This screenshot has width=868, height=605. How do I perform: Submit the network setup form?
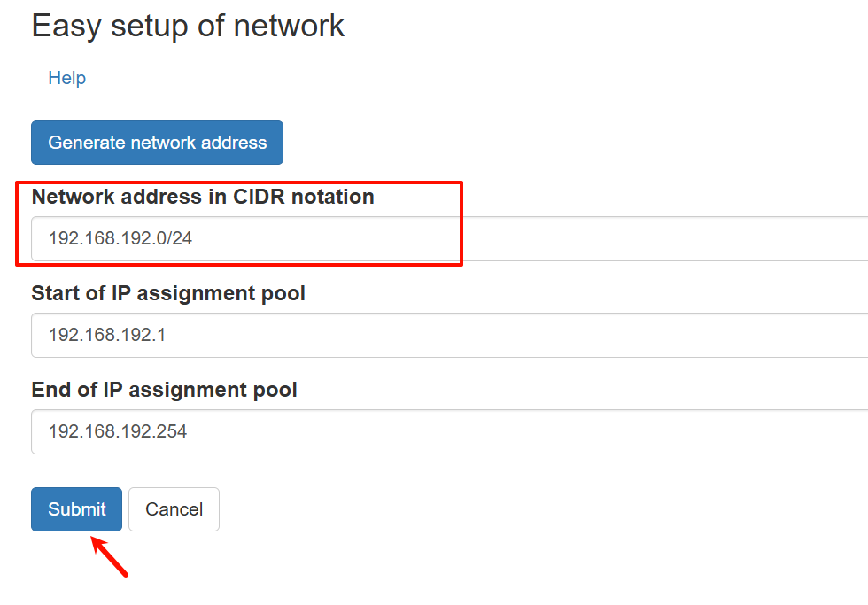(76, 509)
